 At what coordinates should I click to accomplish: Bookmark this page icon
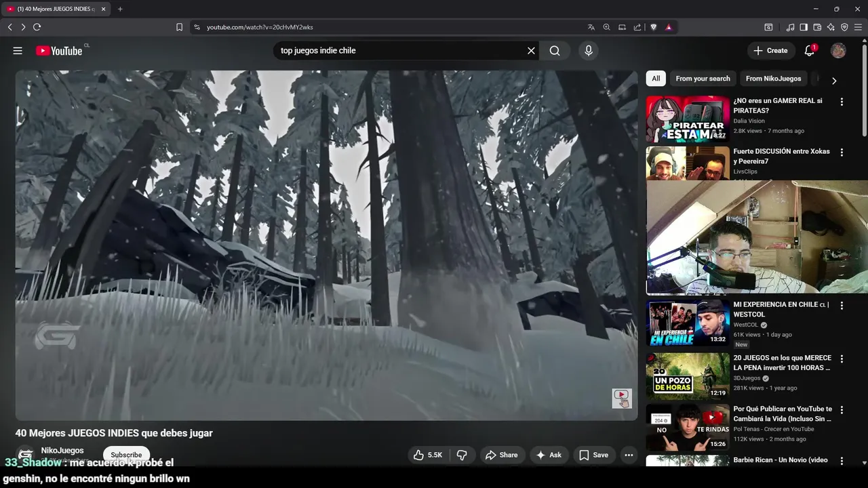(179, 27)
